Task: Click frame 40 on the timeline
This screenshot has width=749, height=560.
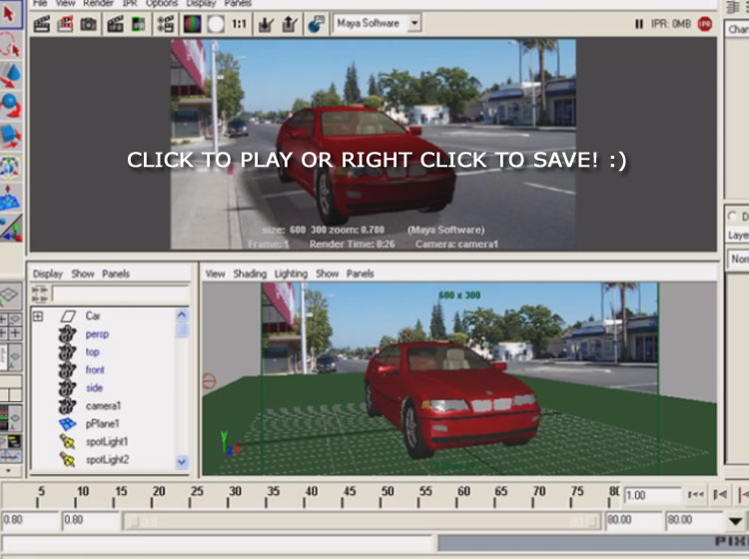Action: 311,493
